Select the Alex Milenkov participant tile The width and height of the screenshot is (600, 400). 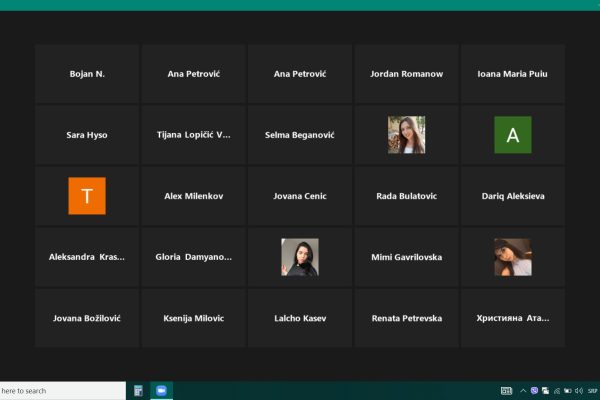pos(194,196)
